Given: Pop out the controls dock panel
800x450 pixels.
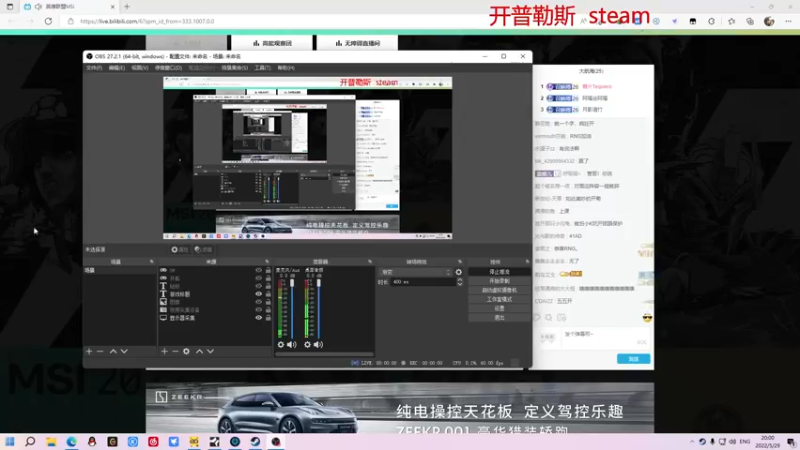Looking at the screenshot, I should click(527, 262).
